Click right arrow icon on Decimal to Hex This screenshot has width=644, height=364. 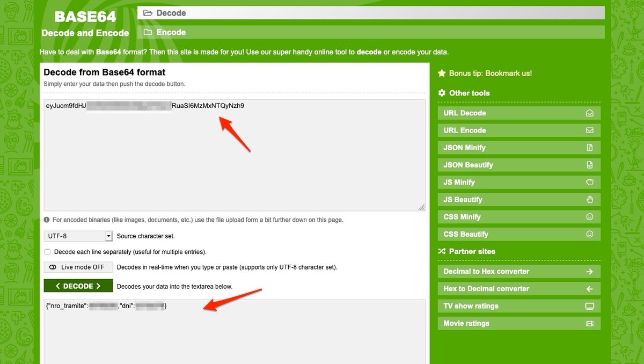590,272
